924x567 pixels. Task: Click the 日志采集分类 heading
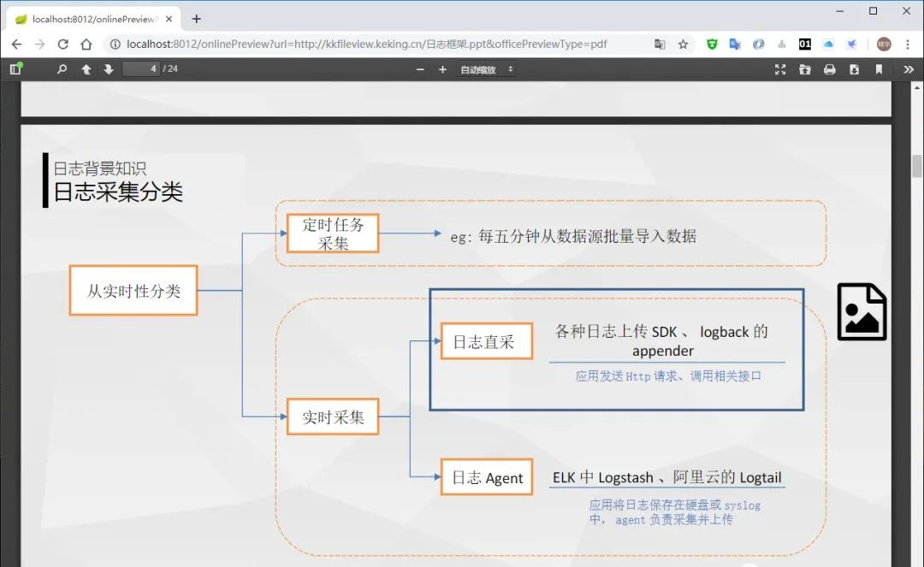tap(118, 192)
